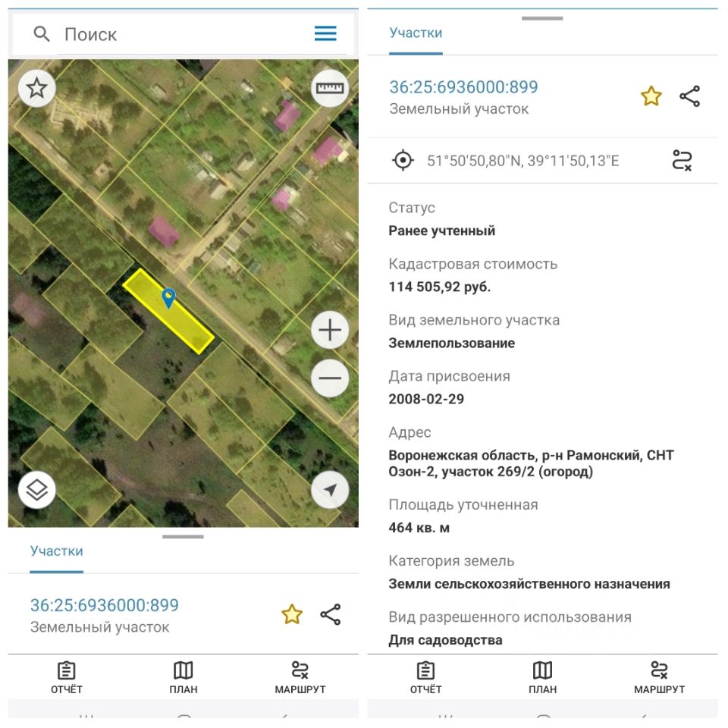Screen dimensions: 728x728
Task: Zoom out the map with minus button
Action: [x=330, y=378]
